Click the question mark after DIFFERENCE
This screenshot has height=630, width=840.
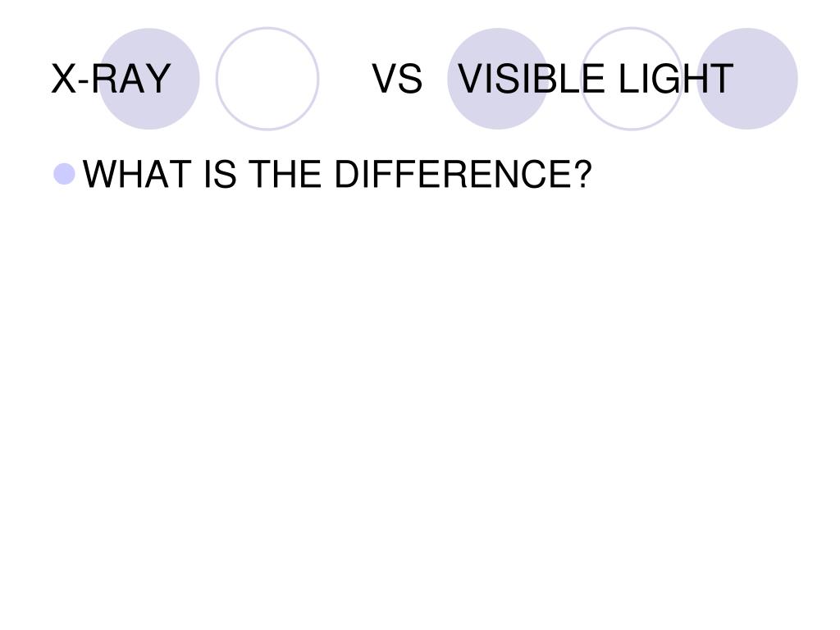(x=582, y=174)
